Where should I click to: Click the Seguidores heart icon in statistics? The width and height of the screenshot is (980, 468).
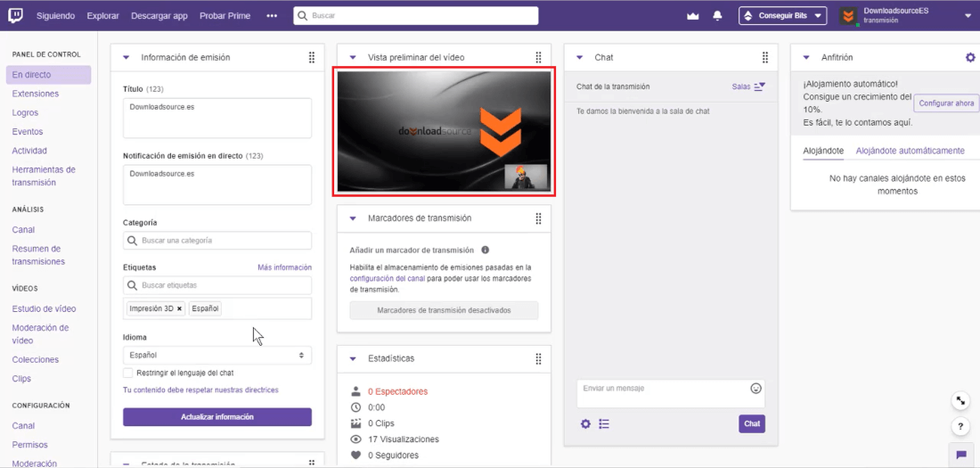356,456
